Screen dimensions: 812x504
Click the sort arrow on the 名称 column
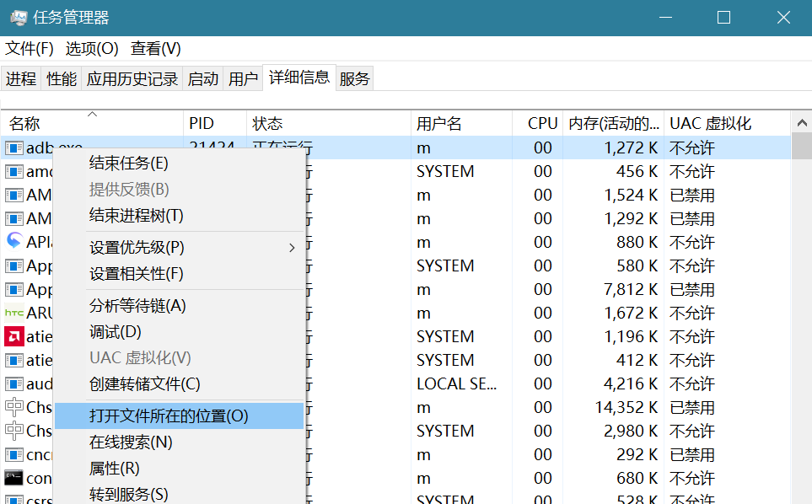[x=92, y=112]
